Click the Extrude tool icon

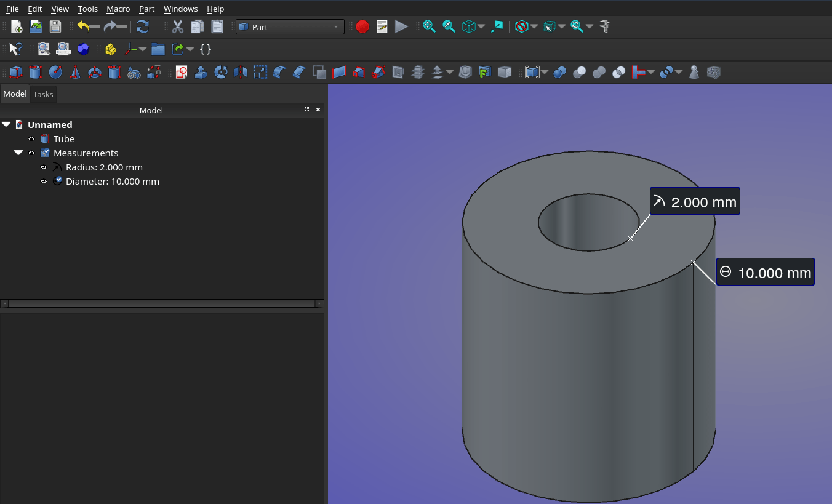click(201, 73)
